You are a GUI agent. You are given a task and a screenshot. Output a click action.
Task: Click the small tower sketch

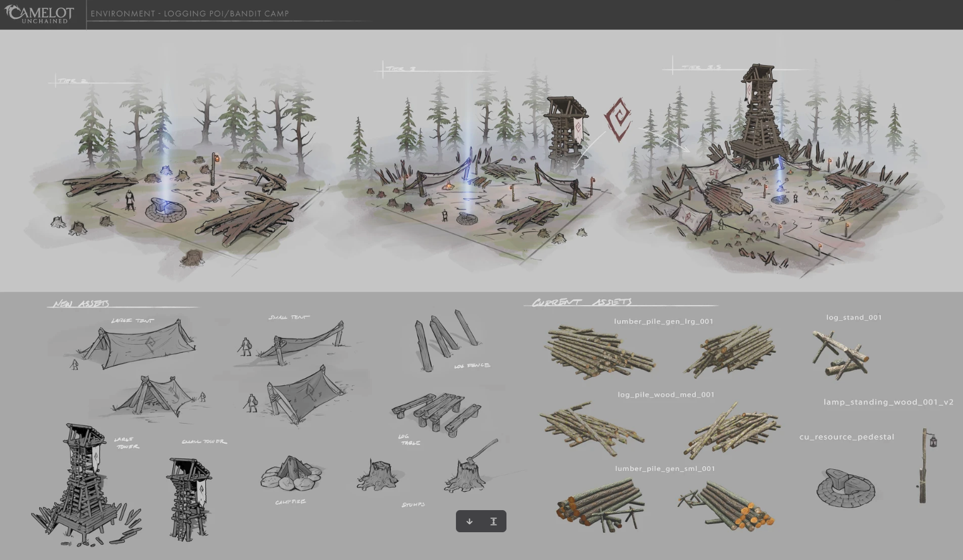[189, 499]
